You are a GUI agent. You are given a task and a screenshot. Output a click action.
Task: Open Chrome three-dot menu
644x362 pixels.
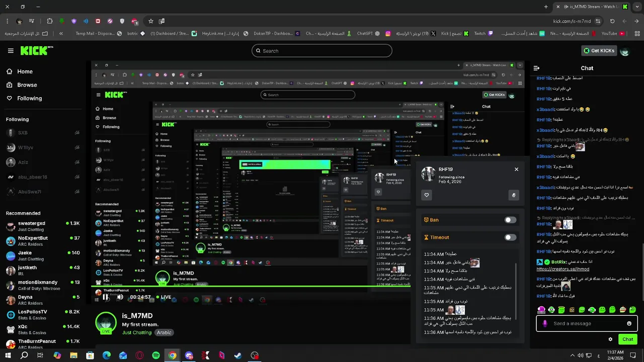(x=7, y=21)
